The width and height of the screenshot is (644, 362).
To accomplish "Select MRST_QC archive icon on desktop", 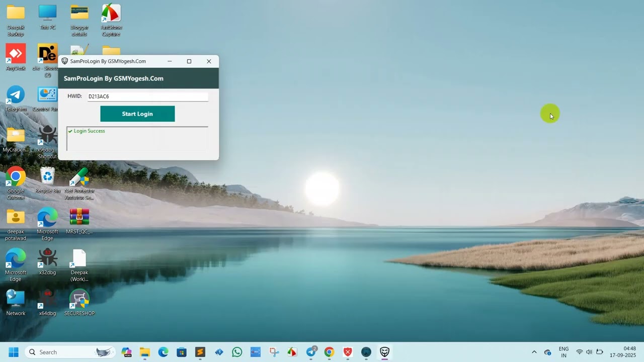I will pyautogui.click(x=79, y=221).
